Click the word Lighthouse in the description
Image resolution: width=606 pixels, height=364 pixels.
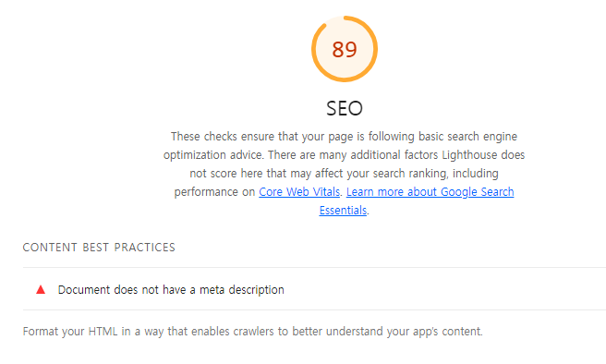(x=469, y=155)
